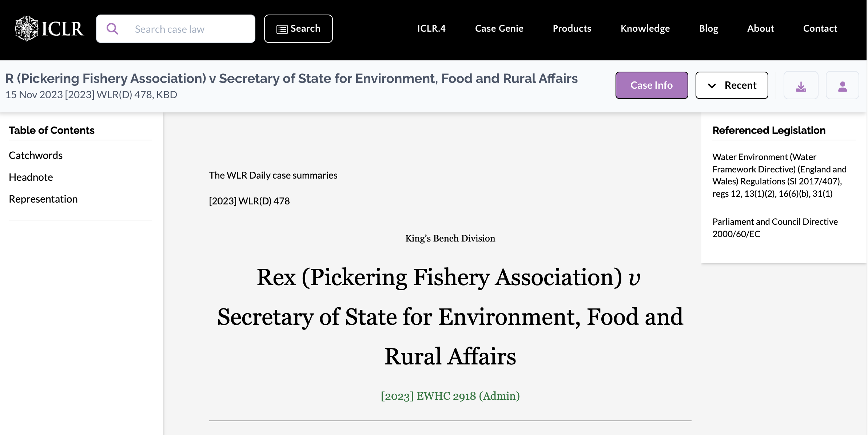Click the download icon button
Screen dimensions: 868x435
[x=801, y=85]
